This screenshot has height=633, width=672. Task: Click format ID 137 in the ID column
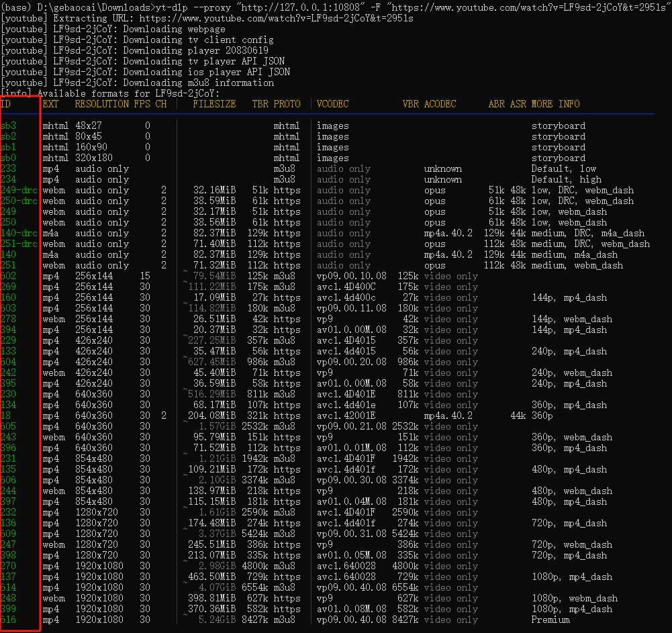click(x=9, y=577)
